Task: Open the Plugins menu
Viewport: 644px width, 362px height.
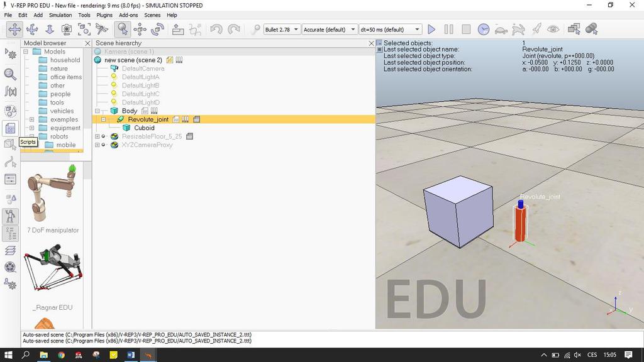Action: pyautogui.click(x=104, y=15)
